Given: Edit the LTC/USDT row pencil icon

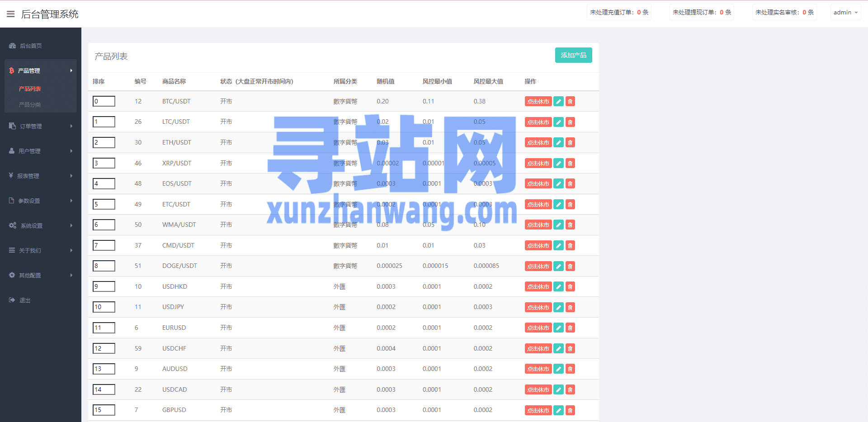Looking at the screenshot, I should (x=559, y=122).
